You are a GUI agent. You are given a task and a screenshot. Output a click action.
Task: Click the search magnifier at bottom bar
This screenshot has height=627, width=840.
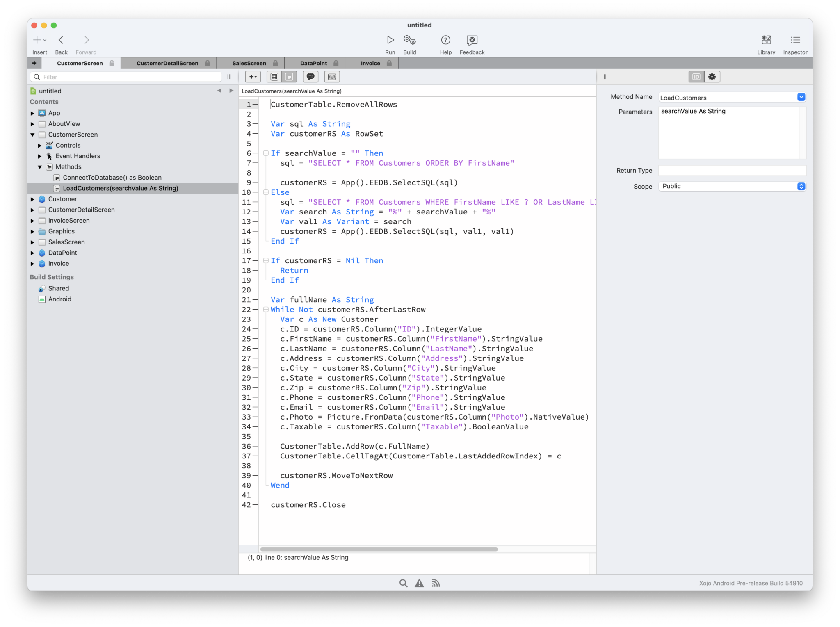click(x=404, y=583)
